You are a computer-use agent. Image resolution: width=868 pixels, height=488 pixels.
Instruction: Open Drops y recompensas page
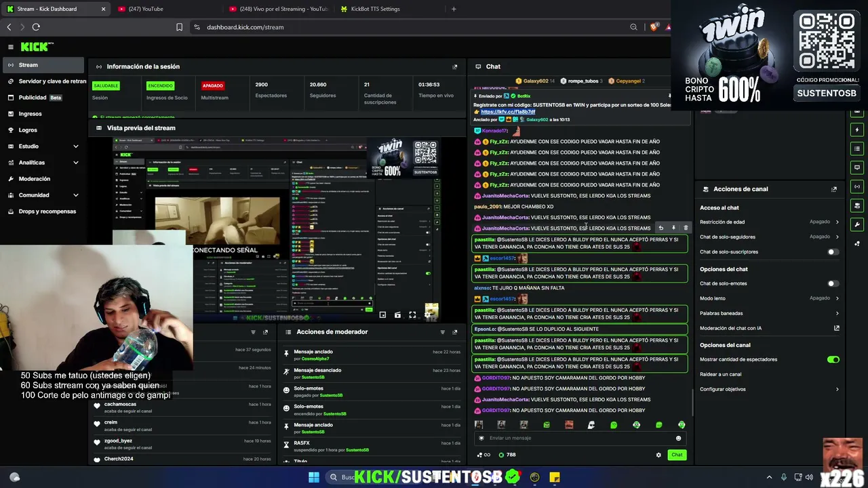43,211
